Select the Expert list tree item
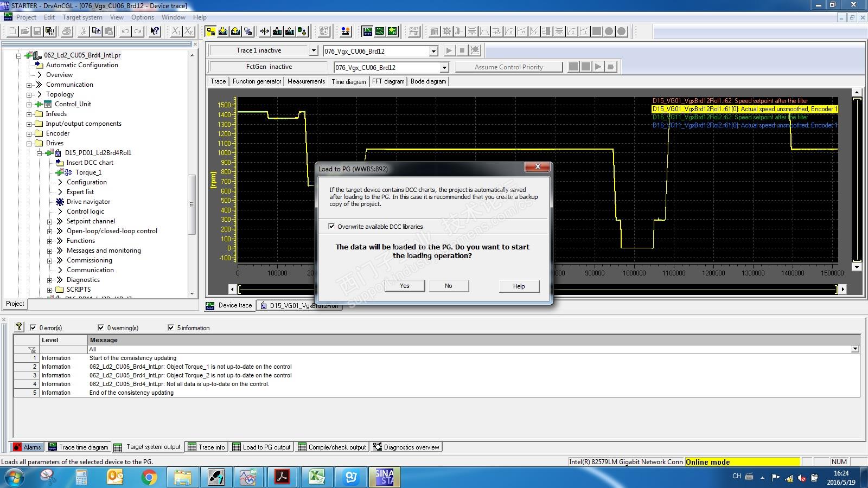 [x=80, y=192]
